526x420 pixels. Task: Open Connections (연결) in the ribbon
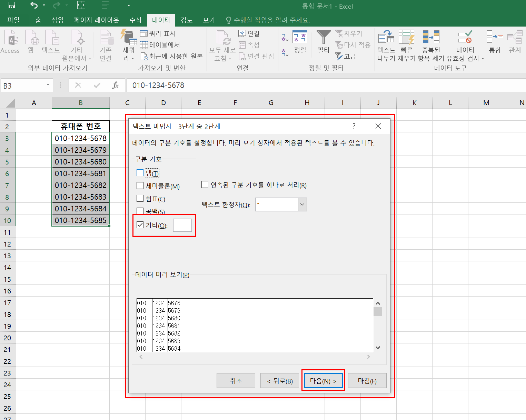249,33
